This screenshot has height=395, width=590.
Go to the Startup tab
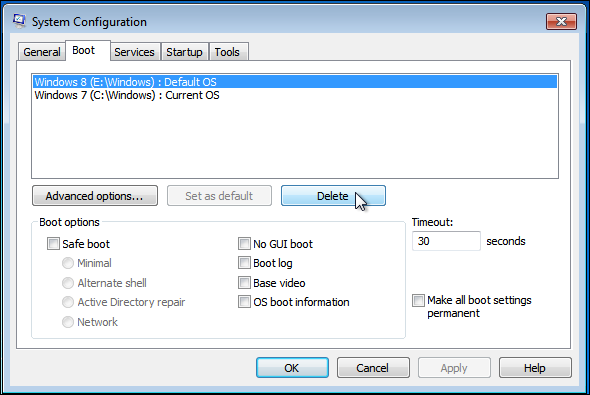(x=184, y=52)
